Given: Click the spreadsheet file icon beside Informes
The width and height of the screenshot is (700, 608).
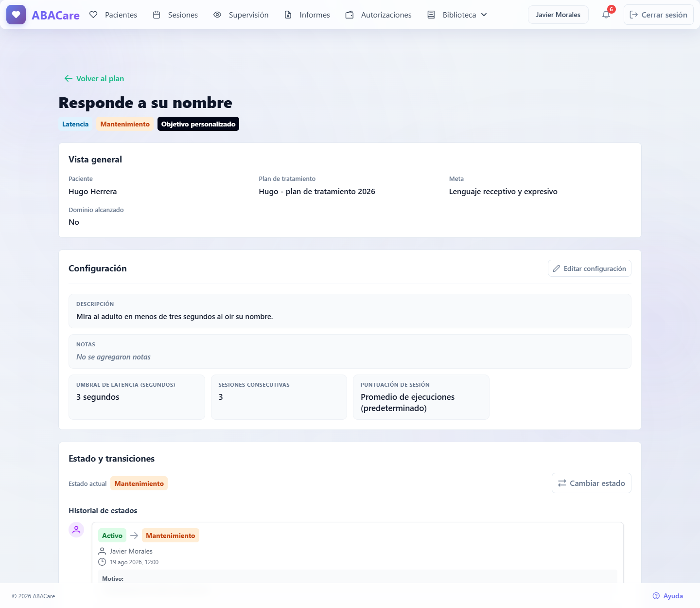Looking at the screenshot, I should coord(288,15).
